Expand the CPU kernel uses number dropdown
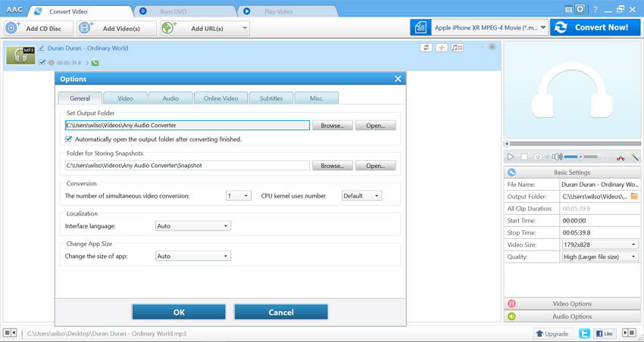The image size is (644, 342). click(x=361, y=195)
